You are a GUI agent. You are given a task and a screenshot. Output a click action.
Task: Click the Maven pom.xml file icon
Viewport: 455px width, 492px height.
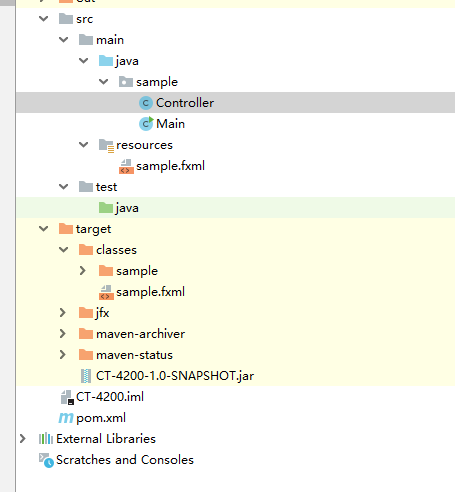tap(66, 418)
